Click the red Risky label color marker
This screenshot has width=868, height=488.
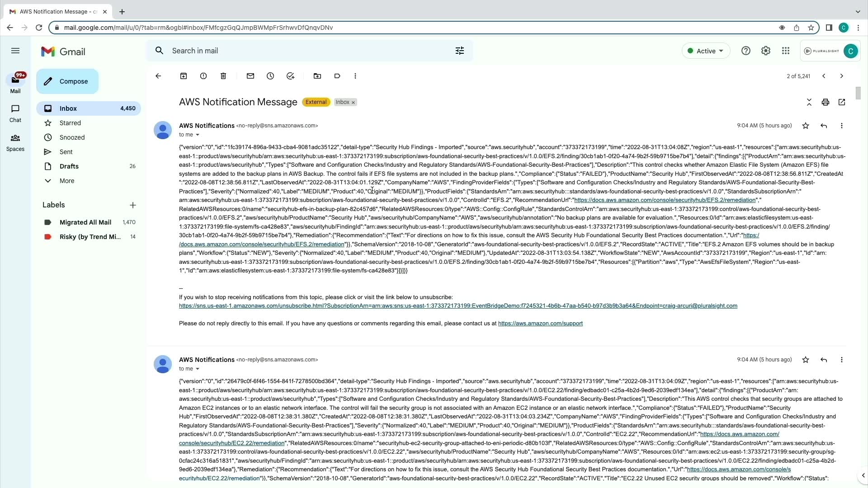coord(48,237)
